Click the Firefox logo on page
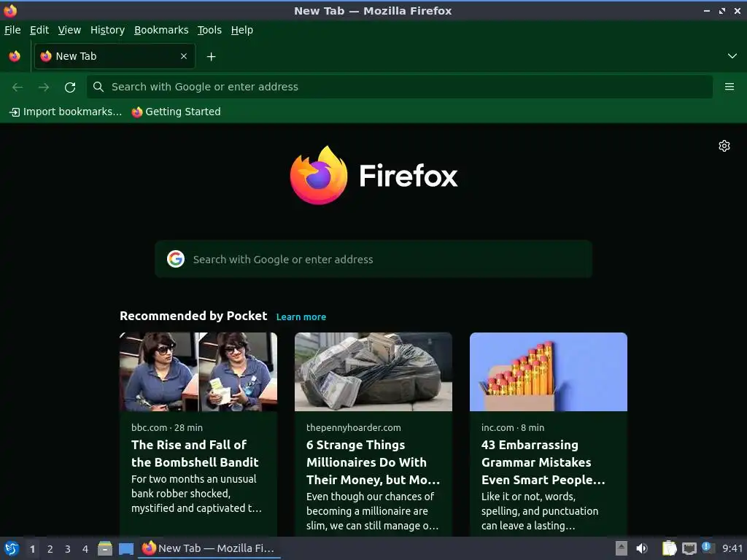 coord(373,176)
